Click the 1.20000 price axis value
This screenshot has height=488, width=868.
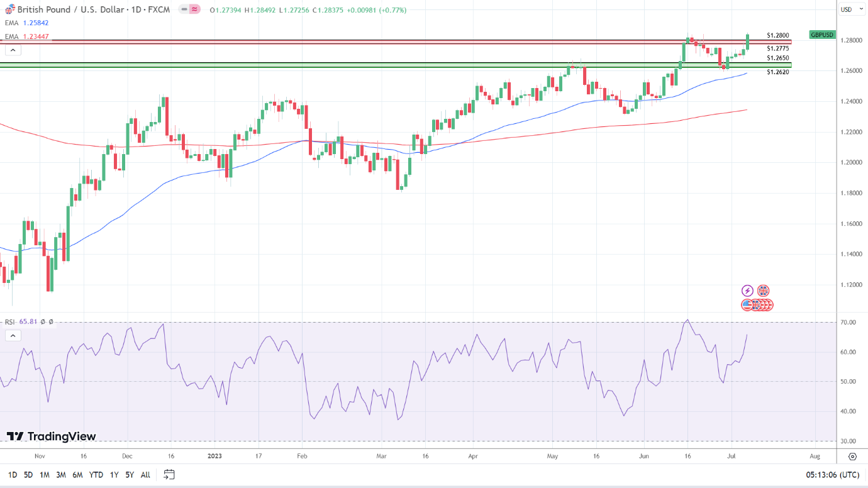pos(850,162)
